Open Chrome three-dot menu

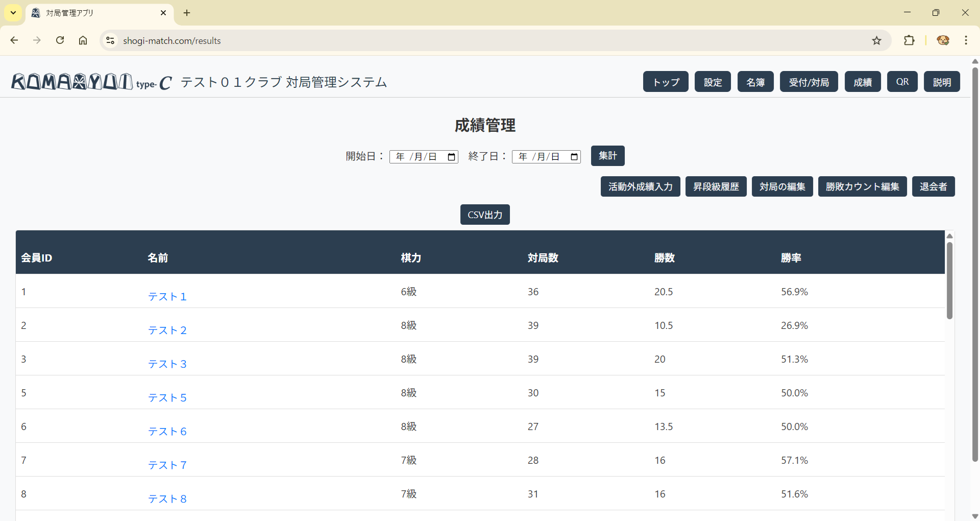(966, 40)
